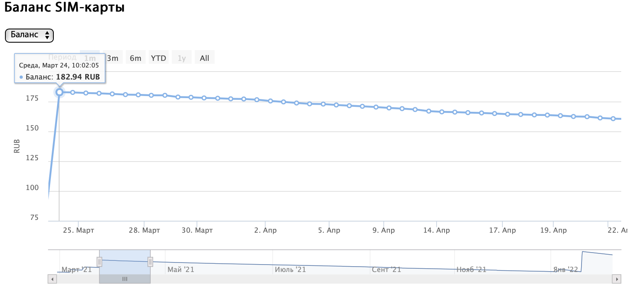Click the scrollbar left arrow

click(53, 279)
